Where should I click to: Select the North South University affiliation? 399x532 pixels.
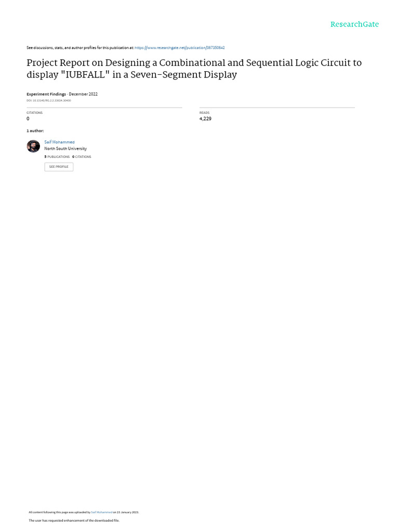tap(65, 149)
